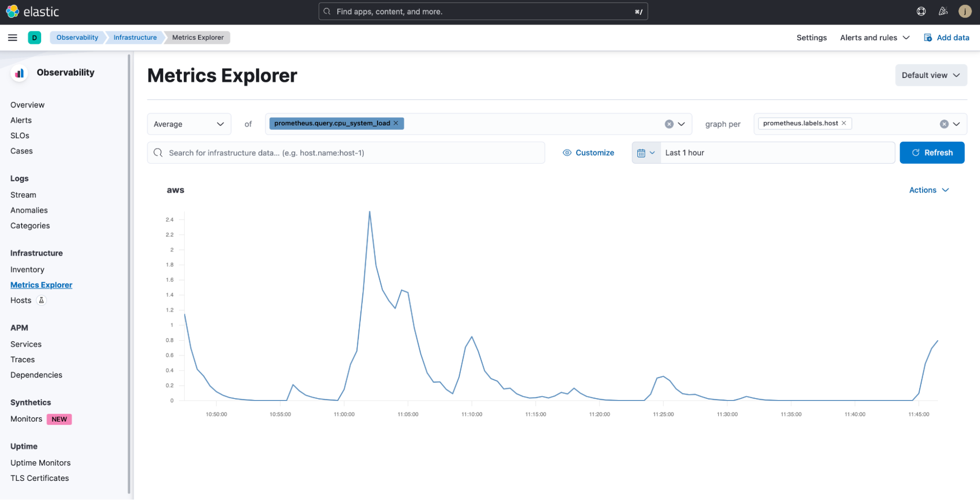
Task: Click the Elastic logo in header
Action: tap(32, 12)
